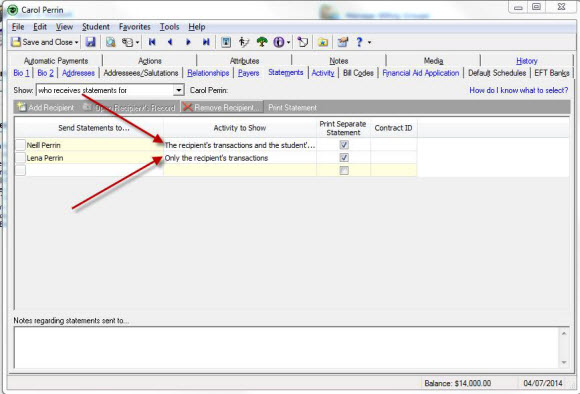This screenshot has width=580, height=394.
Task: Open the Relationships tab
Action: pos(208,73)
